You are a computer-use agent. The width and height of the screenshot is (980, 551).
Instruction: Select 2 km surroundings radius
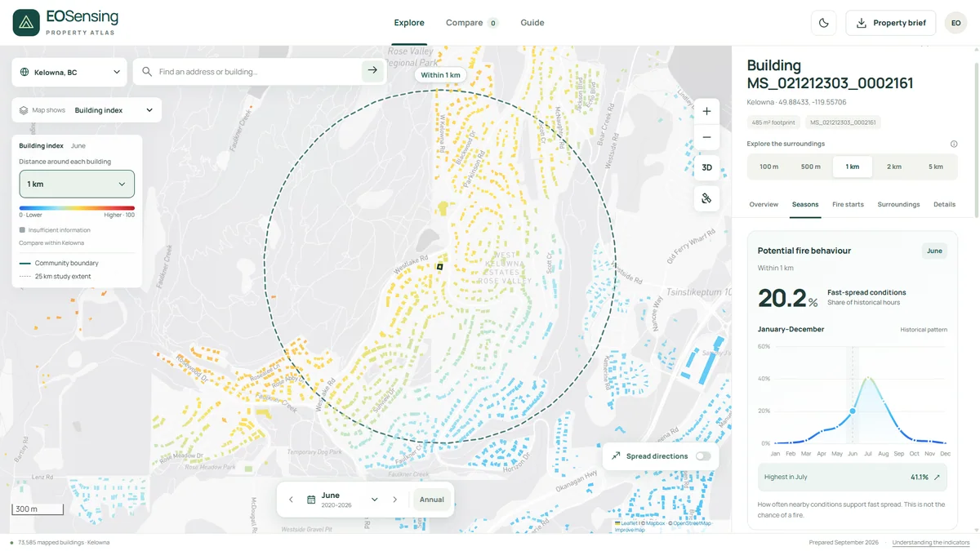tap(894, 167)
